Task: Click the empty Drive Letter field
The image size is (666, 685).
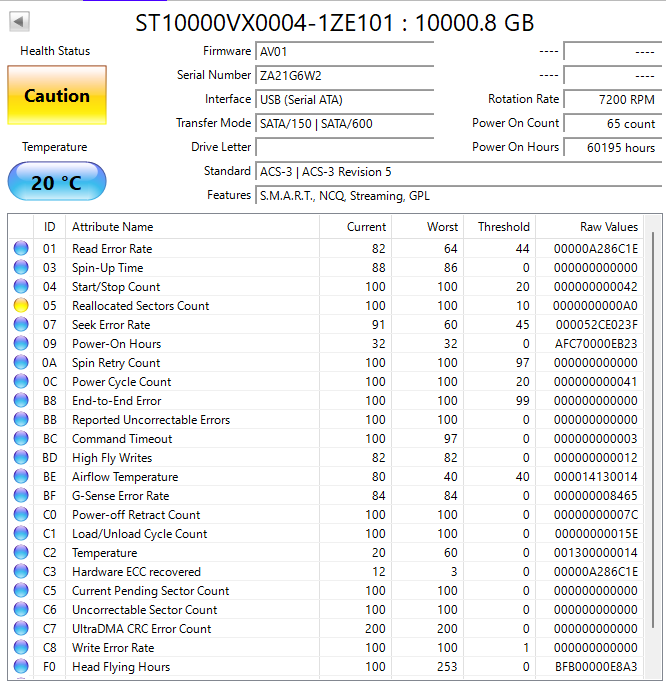Action: pos(345,148)
